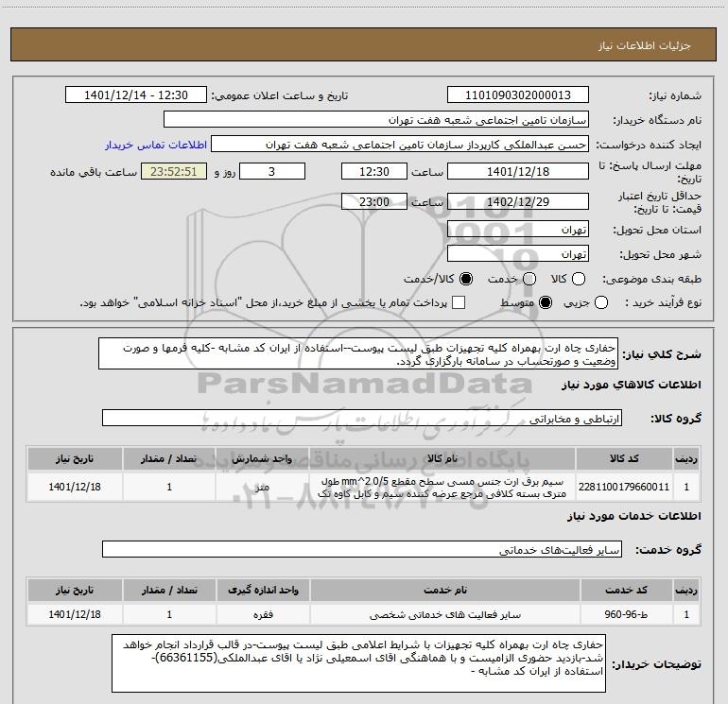Click the گروه کالا field ارتباطی و مخابراتی
728x704 pixels.
(x=362, y=418)
